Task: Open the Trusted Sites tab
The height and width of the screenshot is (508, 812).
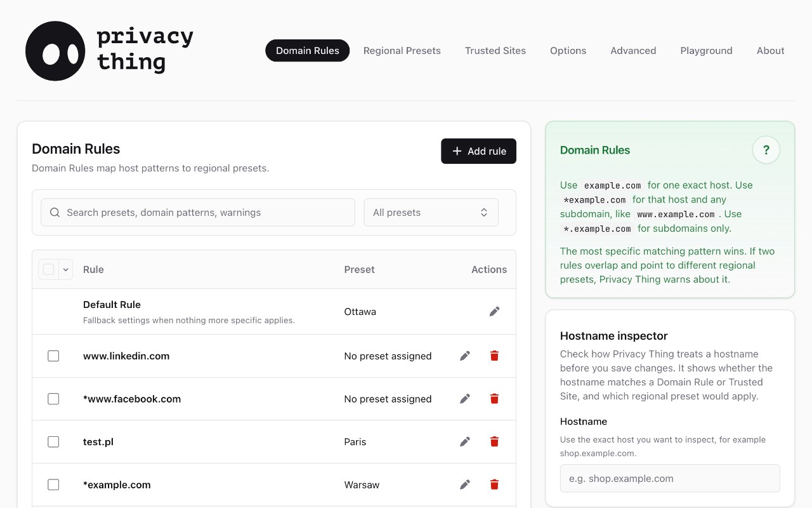Action: [495, 51]
